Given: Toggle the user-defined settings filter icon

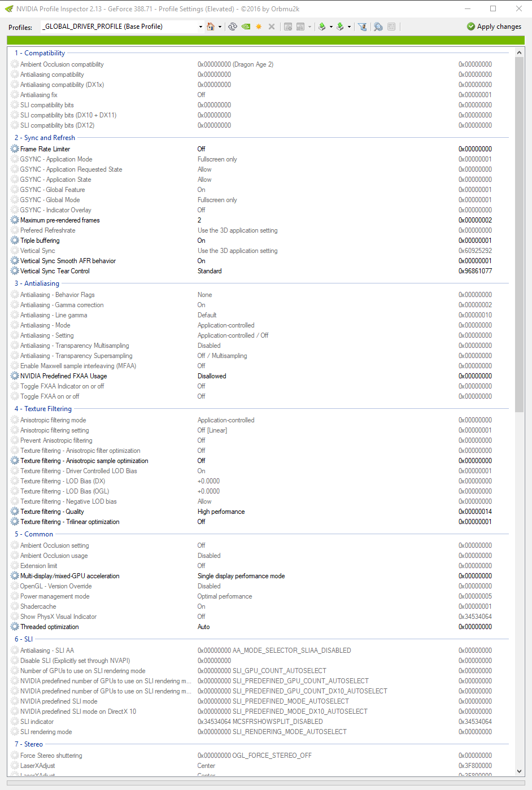Looking at the screenshot, I should (x=363, y=27).
